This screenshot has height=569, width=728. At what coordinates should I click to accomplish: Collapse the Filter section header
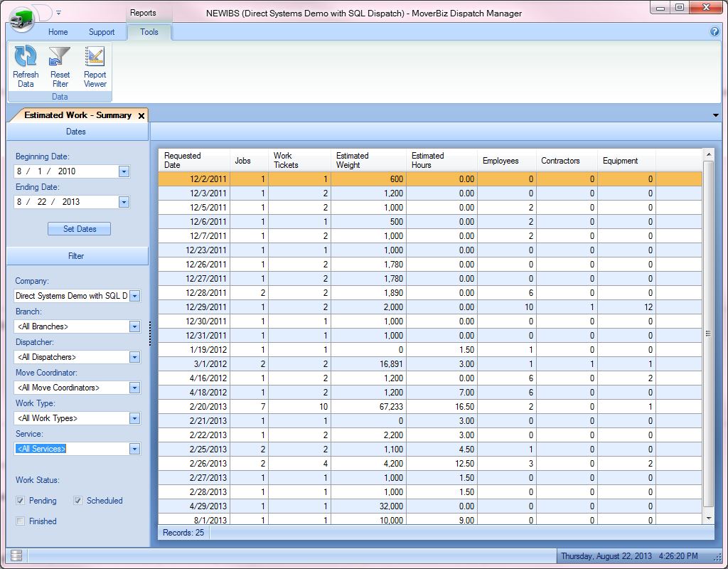77,256
